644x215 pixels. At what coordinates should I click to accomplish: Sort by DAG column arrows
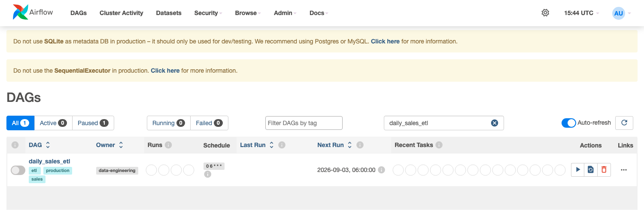48,145
